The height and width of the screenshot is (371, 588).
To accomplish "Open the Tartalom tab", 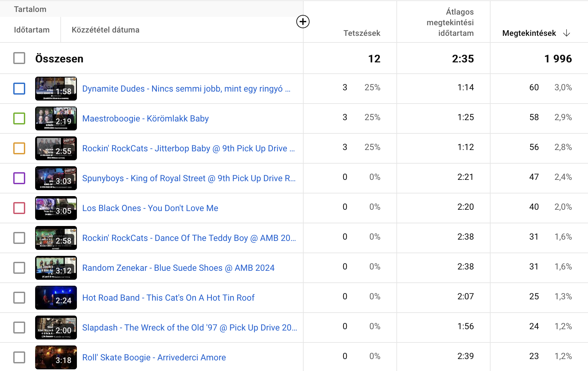I will click(30, 9).
